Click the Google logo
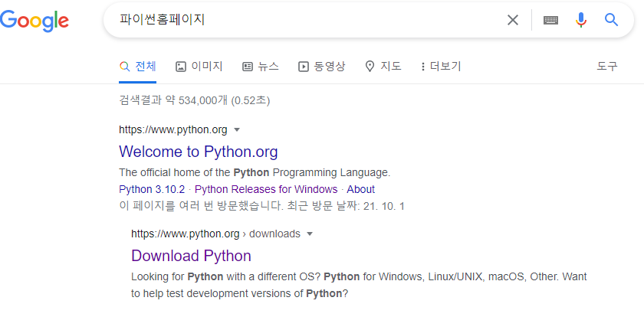644x317 pixels. [34, 21]
